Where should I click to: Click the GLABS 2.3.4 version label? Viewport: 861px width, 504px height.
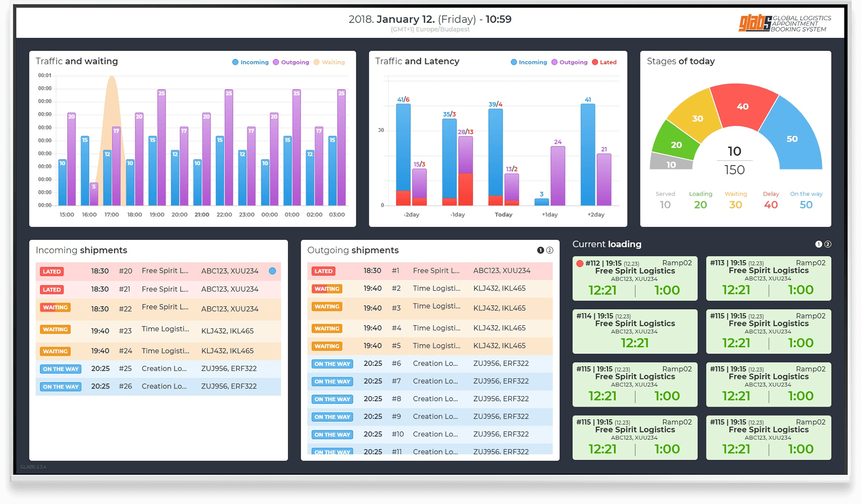click(x=33, y=467)
